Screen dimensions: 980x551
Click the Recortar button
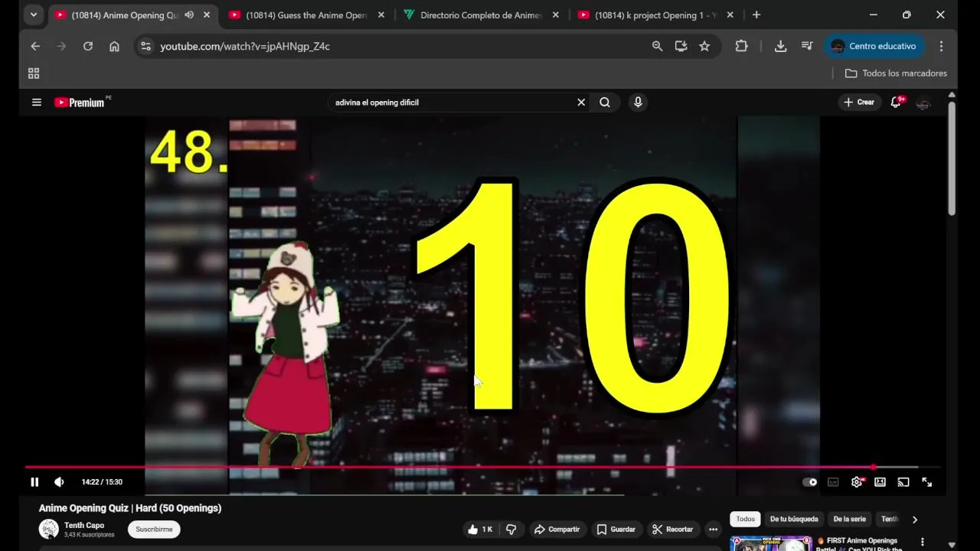point(672,530)
